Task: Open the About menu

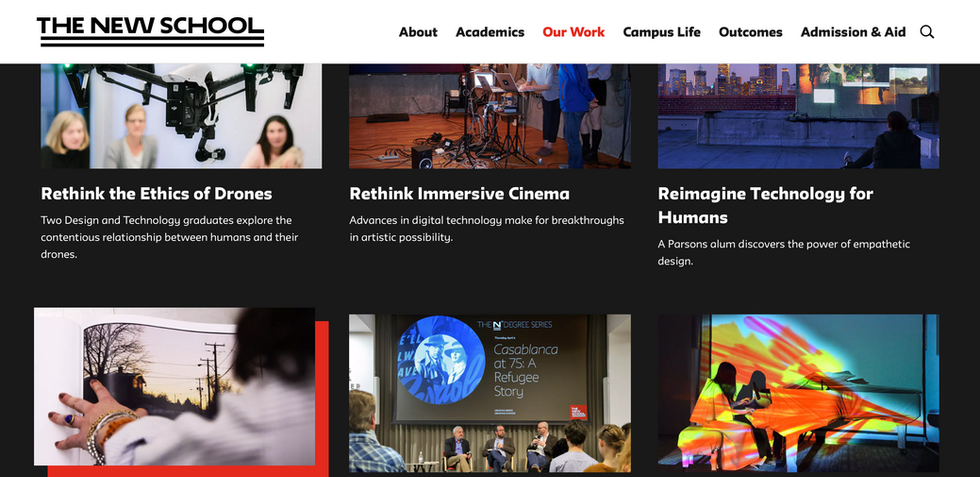Action: click(x=418, y=32)
